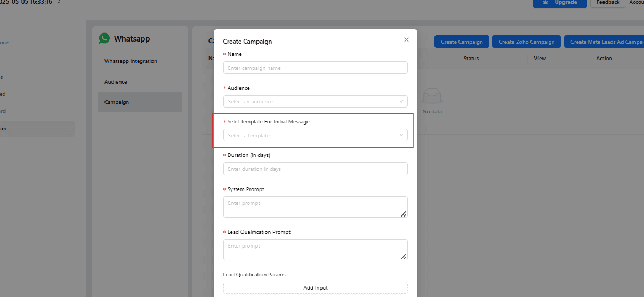Close the Create Campaign dialog
Viewport: 644px width, 297px height.
[406, 40]
